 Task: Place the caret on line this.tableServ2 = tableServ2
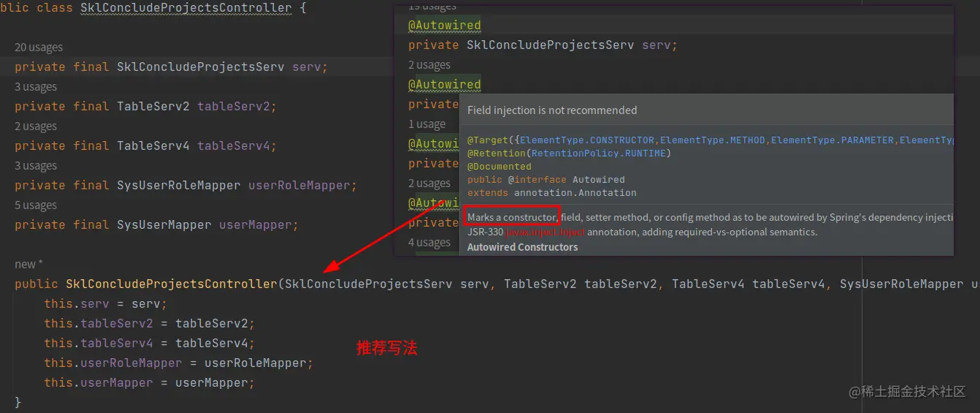click(149, 323)
